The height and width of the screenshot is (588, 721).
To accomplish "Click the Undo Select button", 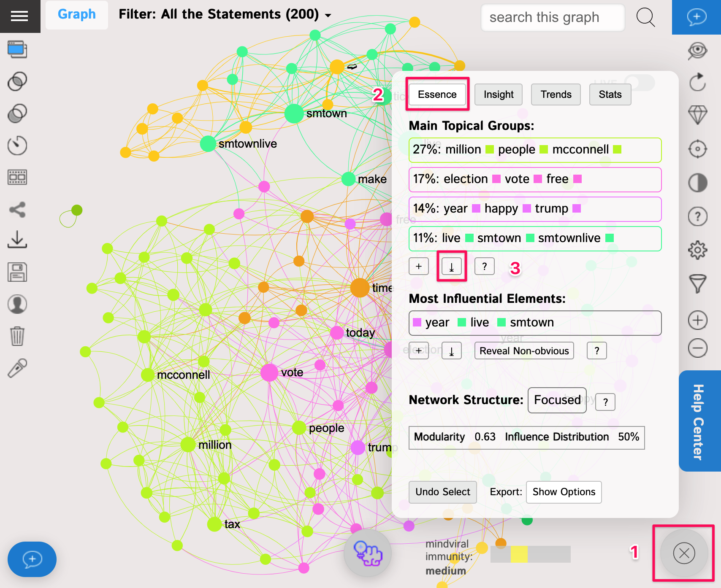I will tap(442, 492).
